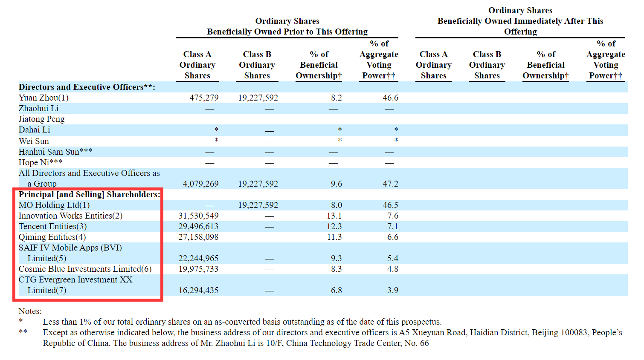Screen dimensions: 644x360
Task: Click Cosmic Blue's beneficial ownership 8.3
Action: coord(337,269)
